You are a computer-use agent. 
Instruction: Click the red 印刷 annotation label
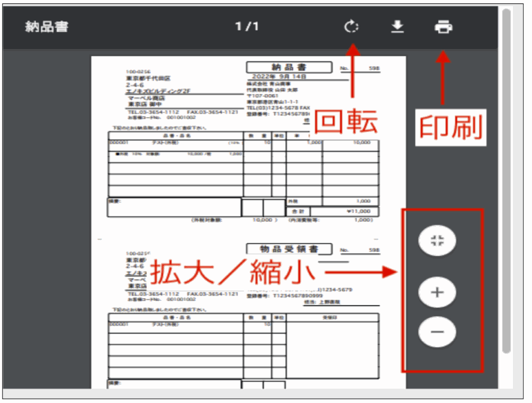click(x=452, y=126)
